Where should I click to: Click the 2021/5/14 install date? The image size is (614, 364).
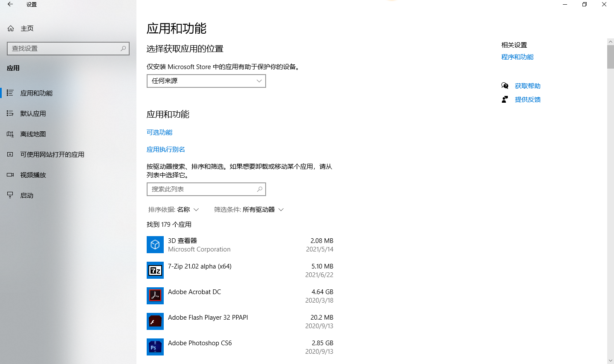tap(320, 249)
